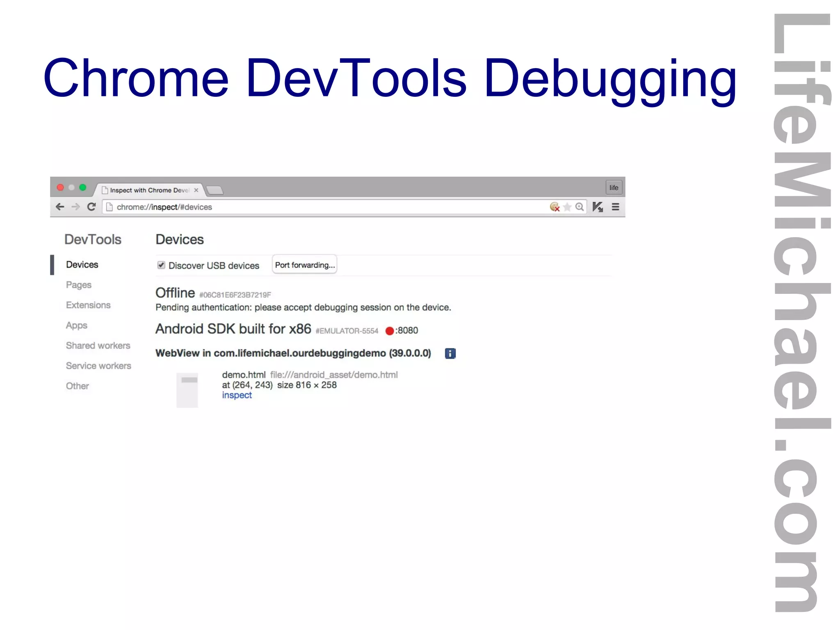Click the red window close button
This screenshot has height=630, width=840.
point(60,188)
